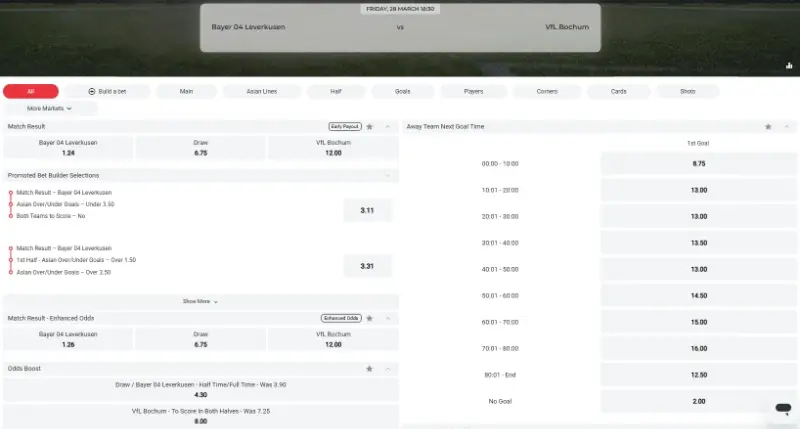The height and width of the screenshot is (429, 800).
Task: Bet 80:01 - End goal time 12.50
Action: pos(698,375)
